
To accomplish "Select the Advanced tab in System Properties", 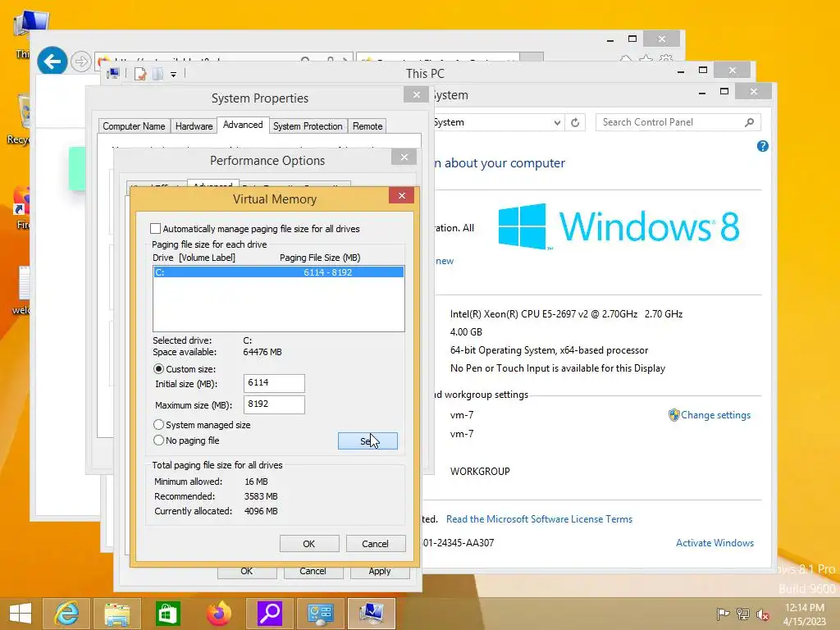I will (243, 125).
